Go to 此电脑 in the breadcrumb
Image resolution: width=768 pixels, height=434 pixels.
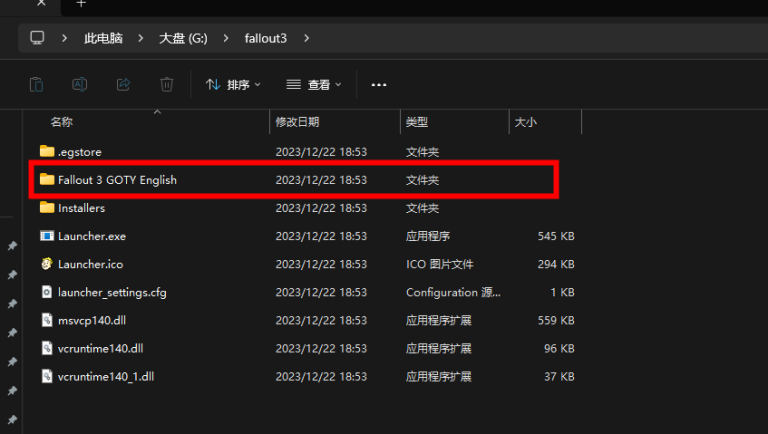click(x=103, y=38)
